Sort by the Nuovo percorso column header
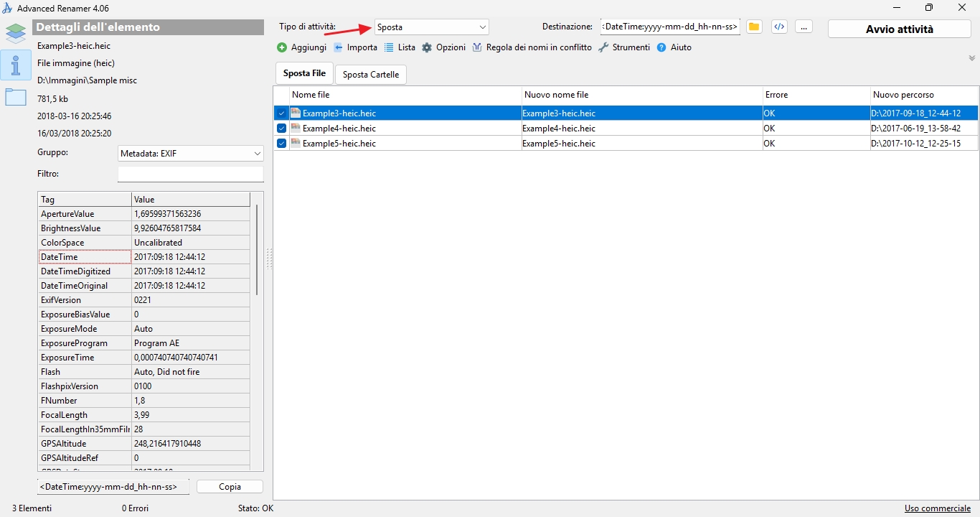 [x=924, y=95]
